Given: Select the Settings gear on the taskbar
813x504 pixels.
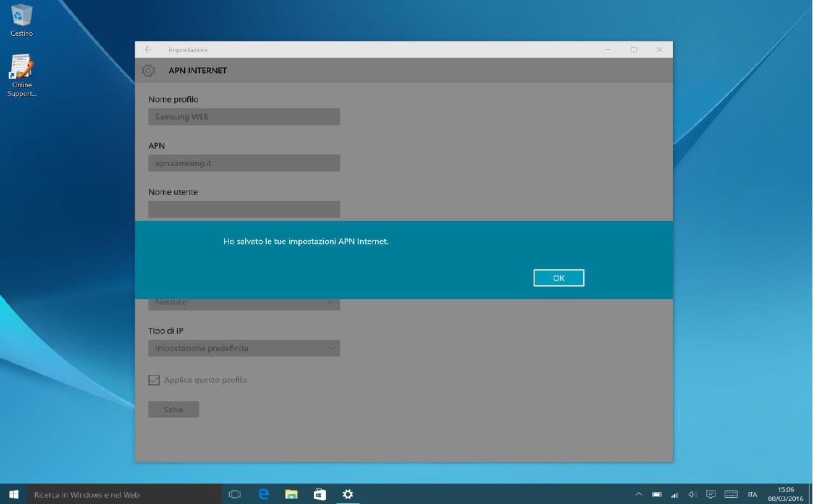Looking at the screenshot, I should tap(348, 494).
